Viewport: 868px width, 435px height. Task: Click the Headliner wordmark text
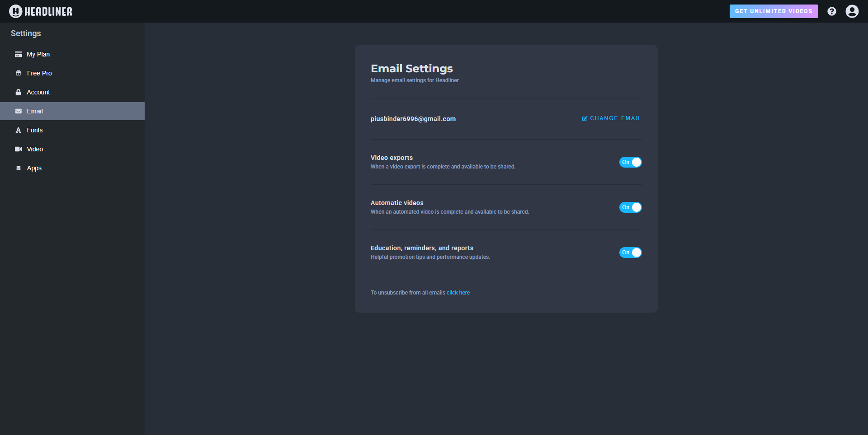[x=48, y=11]
